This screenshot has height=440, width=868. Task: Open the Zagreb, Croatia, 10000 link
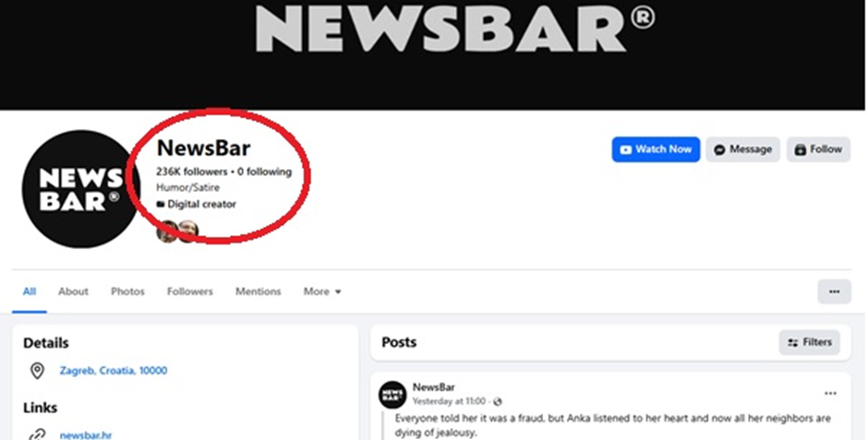point(114,370)
